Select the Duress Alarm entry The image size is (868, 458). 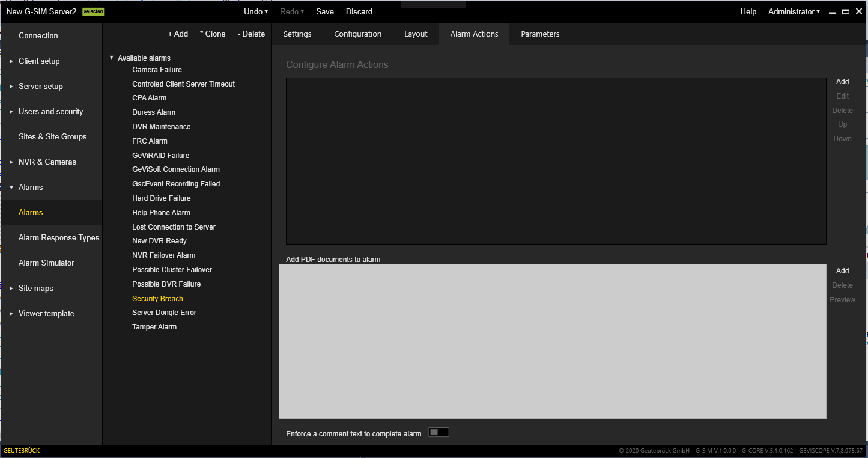point(154,112)
